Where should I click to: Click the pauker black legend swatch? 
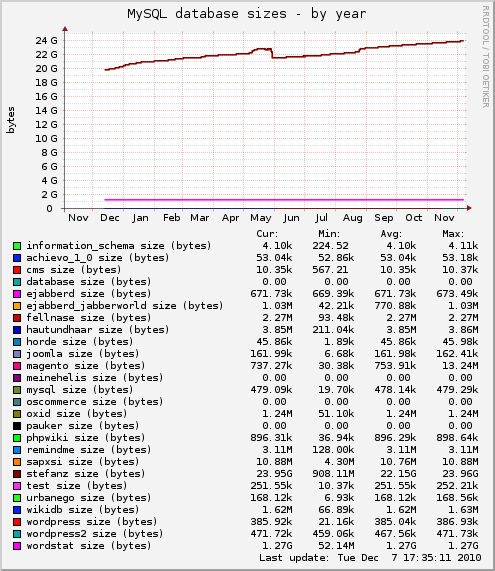17,426
